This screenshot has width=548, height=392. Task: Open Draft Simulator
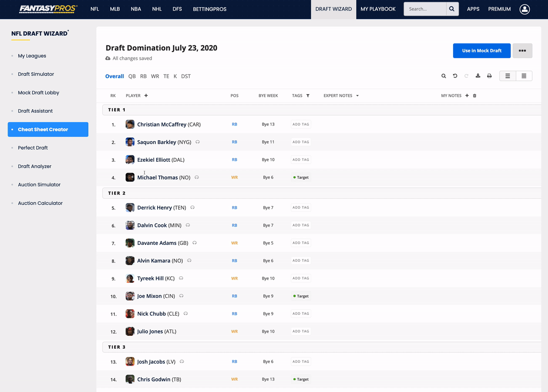(36, 74)
